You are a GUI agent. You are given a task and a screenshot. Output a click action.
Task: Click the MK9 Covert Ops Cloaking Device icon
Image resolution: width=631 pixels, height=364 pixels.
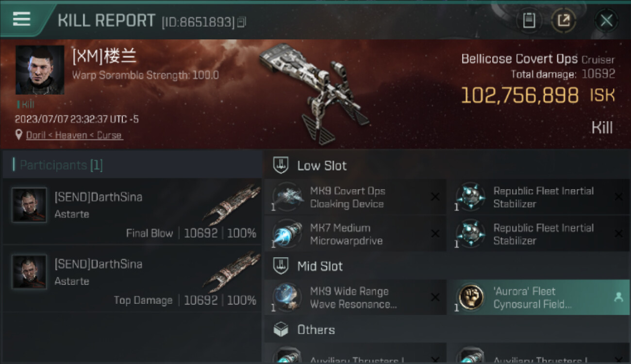tap(287, 197)
